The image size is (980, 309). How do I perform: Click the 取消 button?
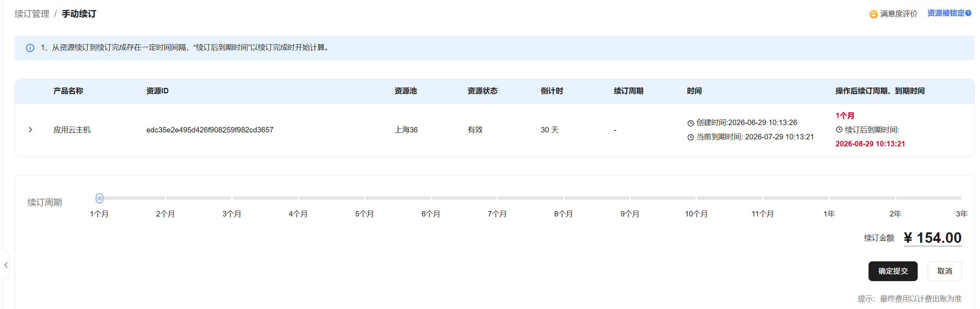pos(944,271)
